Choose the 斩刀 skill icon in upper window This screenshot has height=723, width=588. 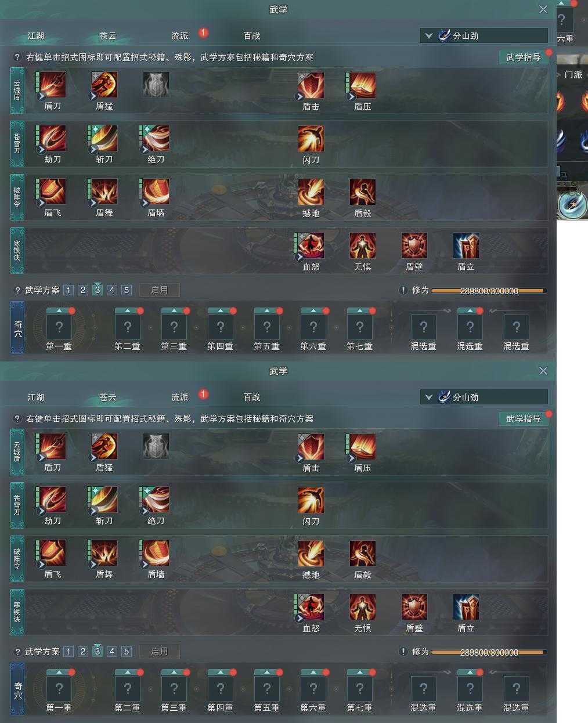(104, 139)
